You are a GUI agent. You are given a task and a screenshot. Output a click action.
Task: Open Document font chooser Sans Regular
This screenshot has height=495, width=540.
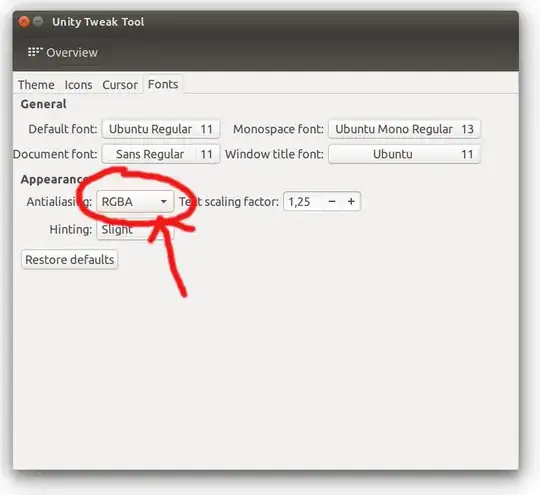[161, 154]
